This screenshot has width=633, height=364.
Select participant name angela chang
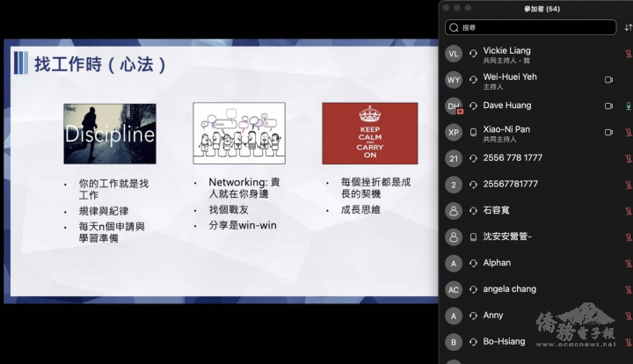tap(509, 289)
